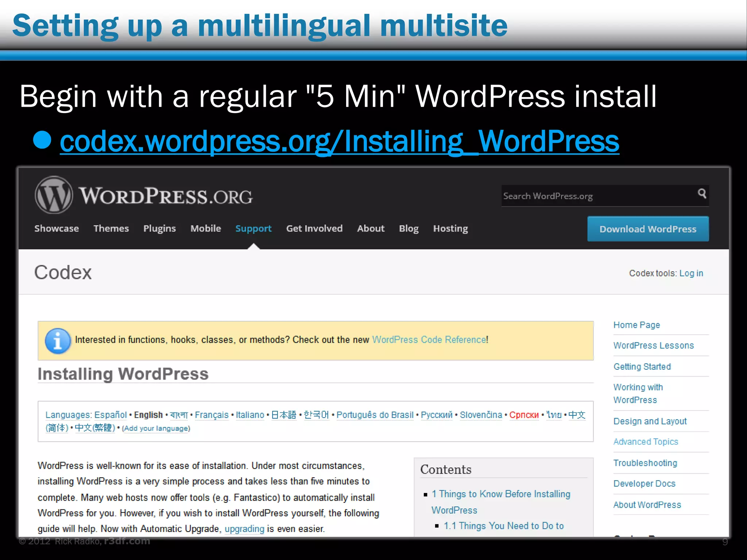Select the Português do Brasil language link
The width and height of the screenshot is (747, 560).
pyautogui.click(x=375, y=415)
